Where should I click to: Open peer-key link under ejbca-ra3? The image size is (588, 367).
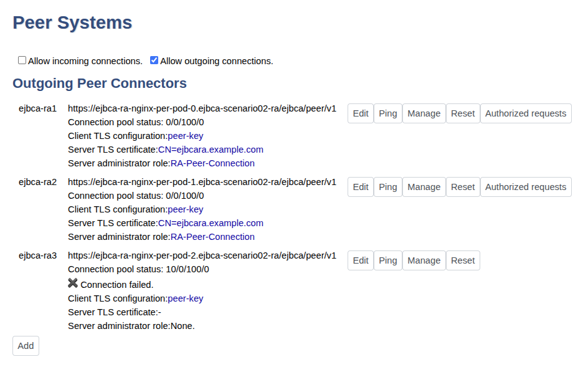pos(186,298)
